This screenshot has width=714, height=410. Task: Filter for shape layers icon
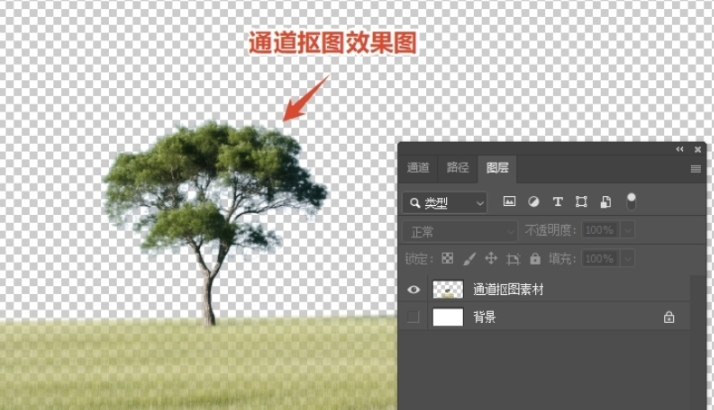(581, 201)
